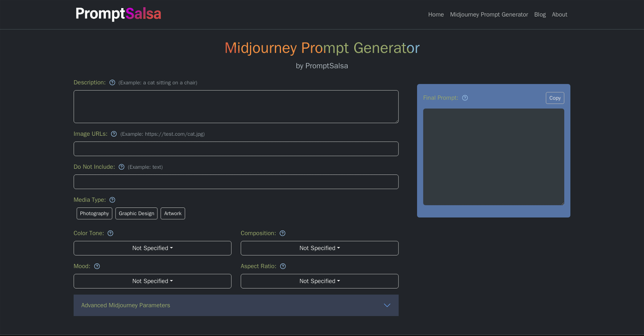
Task: Toggle the Artwork media type
Action: 173,214
